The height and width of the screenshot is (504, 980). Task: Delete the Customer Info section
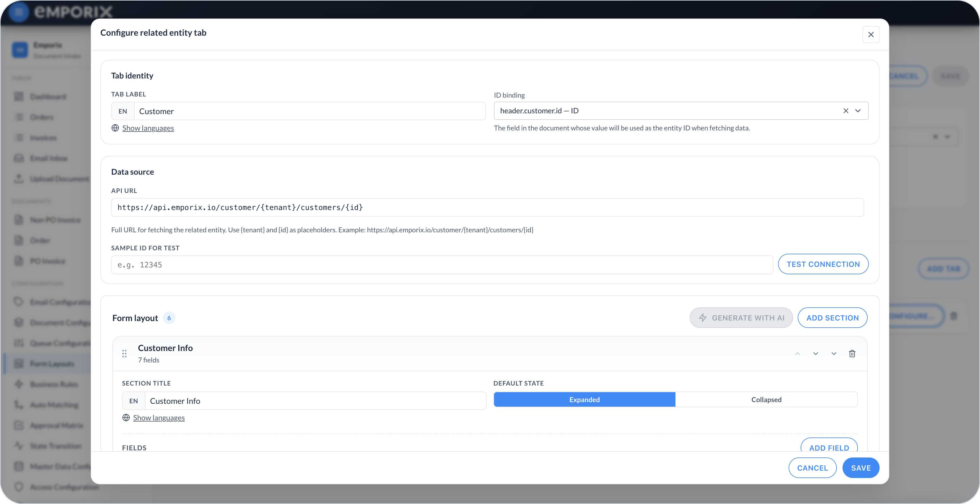click(852, 354)
